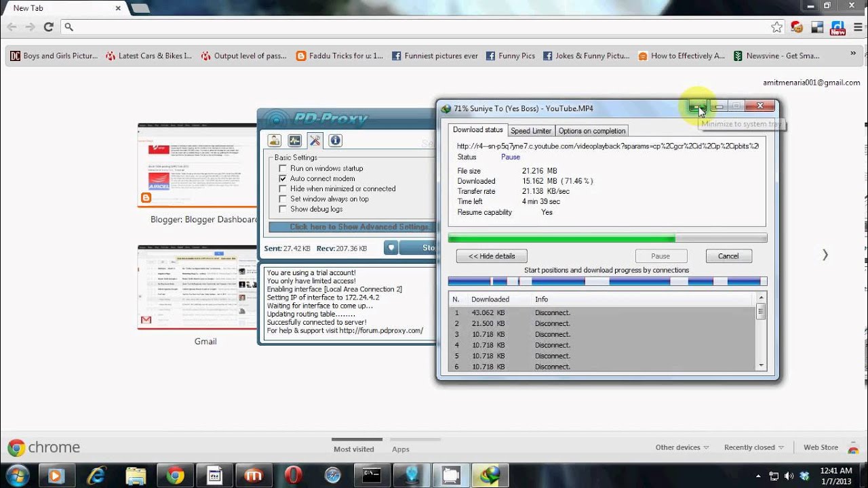Viewport: 868px width, 488px height.
Task: Click the connections list scrollbar down arrow
Action: (761, 365)
